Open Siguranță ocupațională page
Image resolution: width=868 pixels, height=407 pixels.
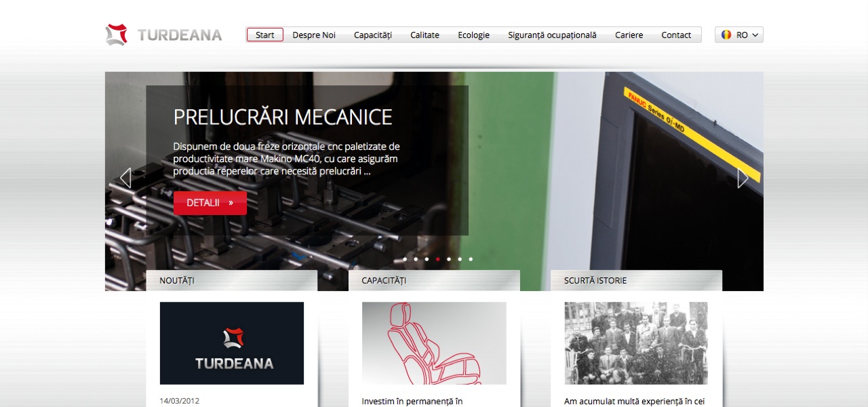552,35
